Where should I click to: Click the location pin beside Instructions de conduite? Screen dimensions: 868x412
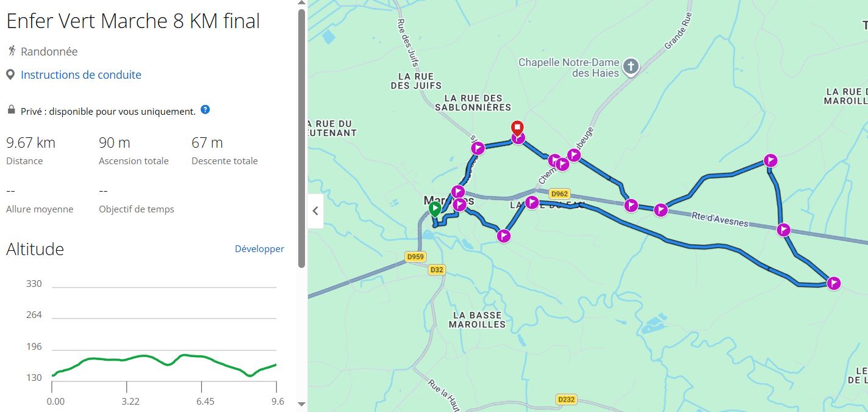pos(10,74)
